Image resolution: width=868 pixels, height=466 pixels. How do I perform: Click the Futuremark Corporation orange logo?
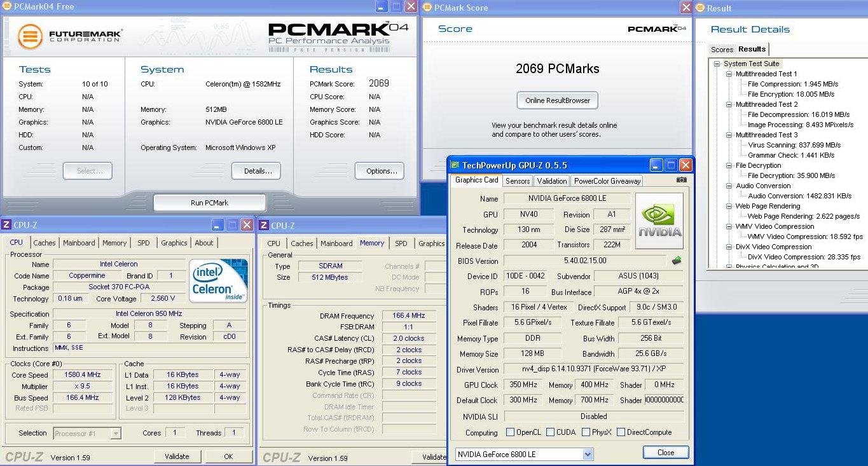pos(30,37)
